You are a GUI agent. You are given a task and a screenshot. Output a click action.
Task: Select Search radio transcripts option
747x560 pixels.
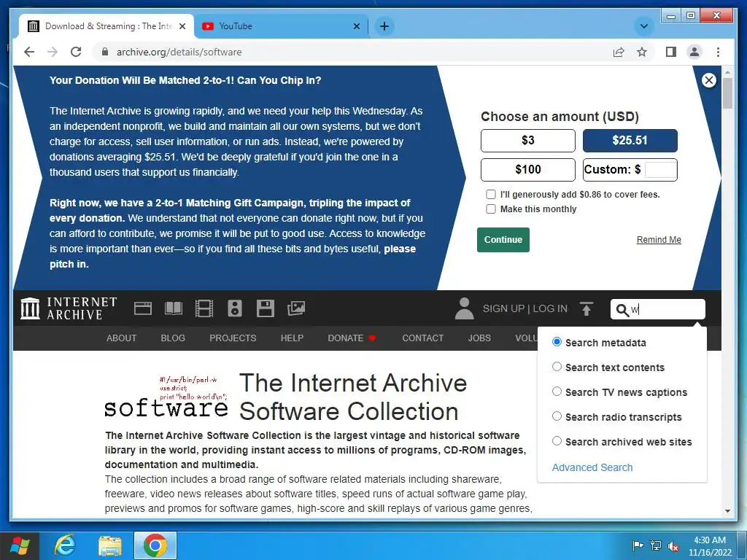(557, 416)
